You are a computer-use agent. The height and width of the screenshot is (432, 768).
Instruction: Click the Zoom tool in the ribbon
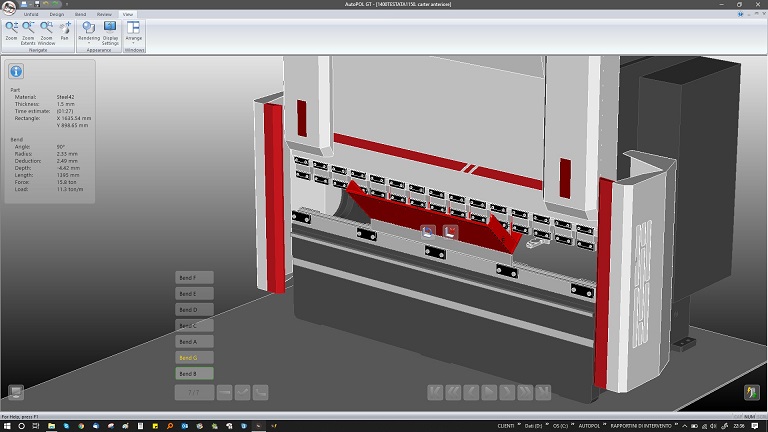(x=11, y=31)
